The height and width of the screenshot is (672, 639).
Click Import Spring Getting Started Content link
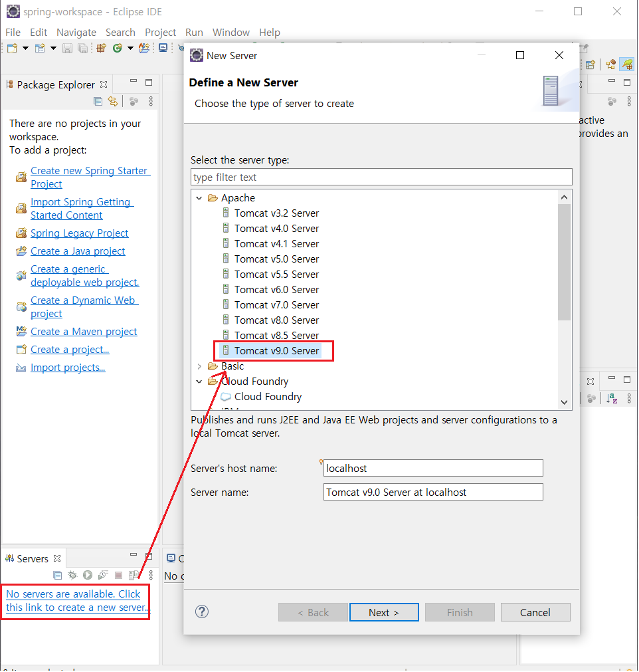pos(82,209)
